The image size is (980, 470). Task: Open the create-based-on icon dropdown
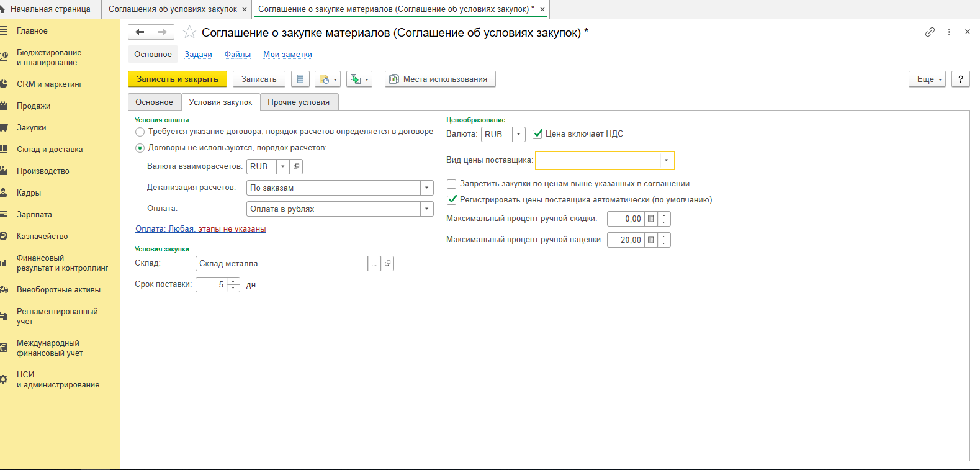tap(359, 79)
